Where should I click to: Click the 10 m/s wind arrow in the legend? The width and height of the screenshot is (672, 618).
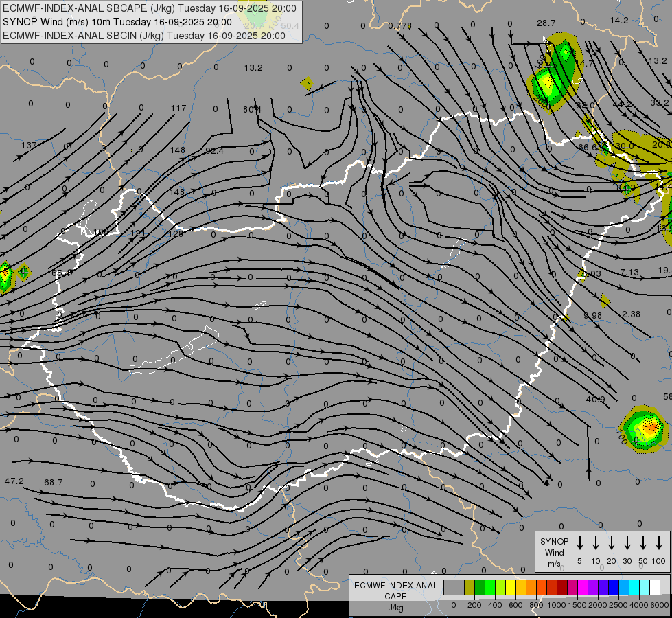click(595, 543)
